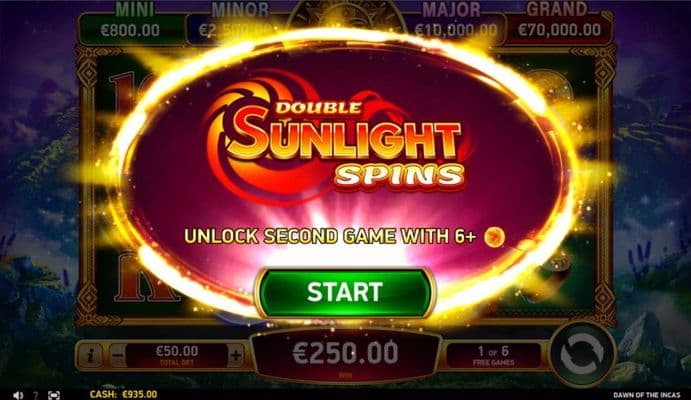This screenshot has height=400, width=691.
Task: Click the Dawn of the Incas title
Action: (x=646, y=395)
